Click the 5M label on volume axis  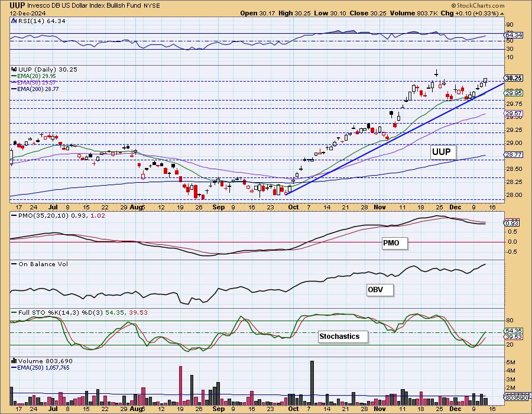point(511,363)
